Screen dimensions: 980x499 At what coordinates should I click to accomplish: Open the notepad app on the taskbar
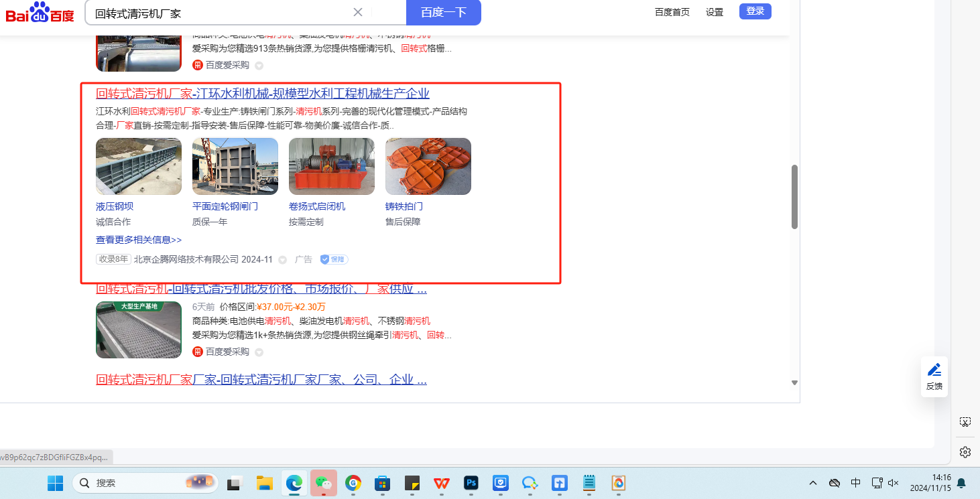click(x=589, y=483)
